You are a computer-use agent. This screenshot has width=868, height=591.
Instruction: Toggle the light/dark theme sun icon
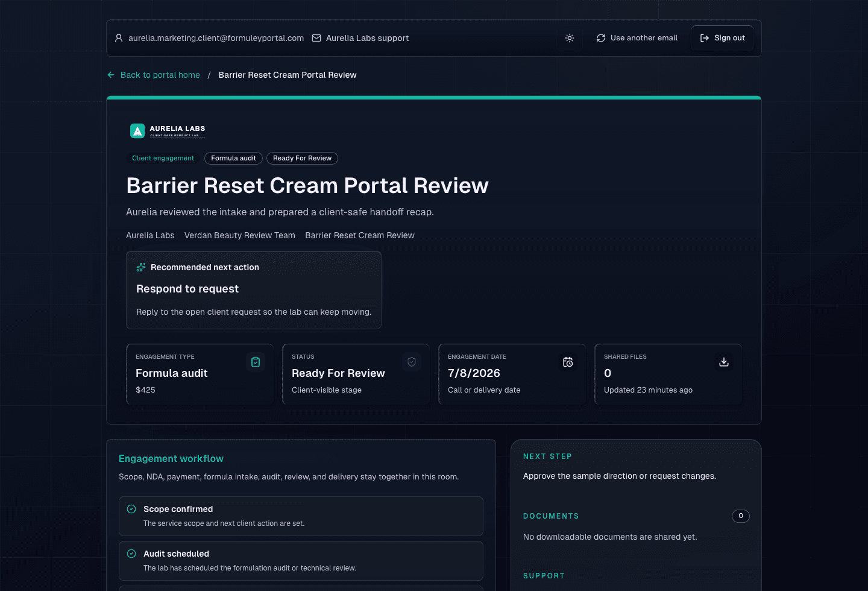coord(570,38)
